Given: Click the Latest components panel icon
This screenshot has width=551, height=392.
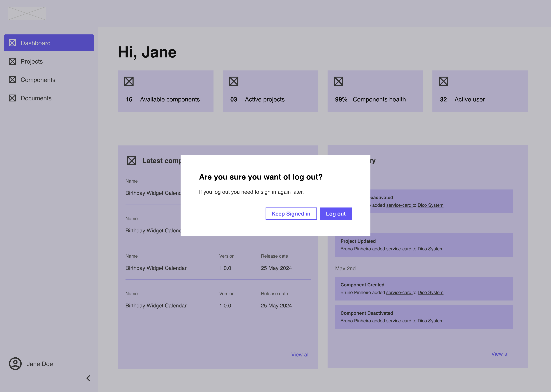Looking at the screenshot, I should pos(131,161).
